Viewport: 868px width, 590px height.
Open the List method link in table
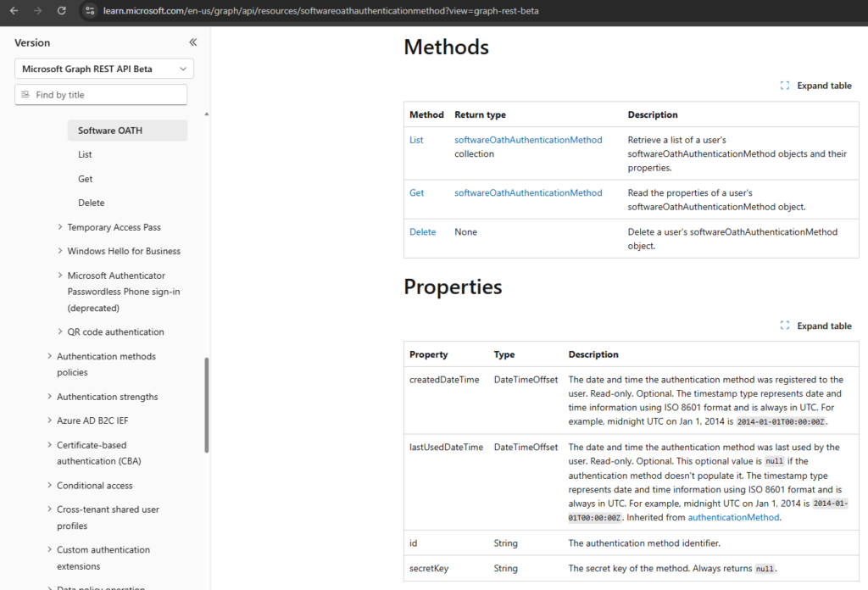tap(416, 140)
